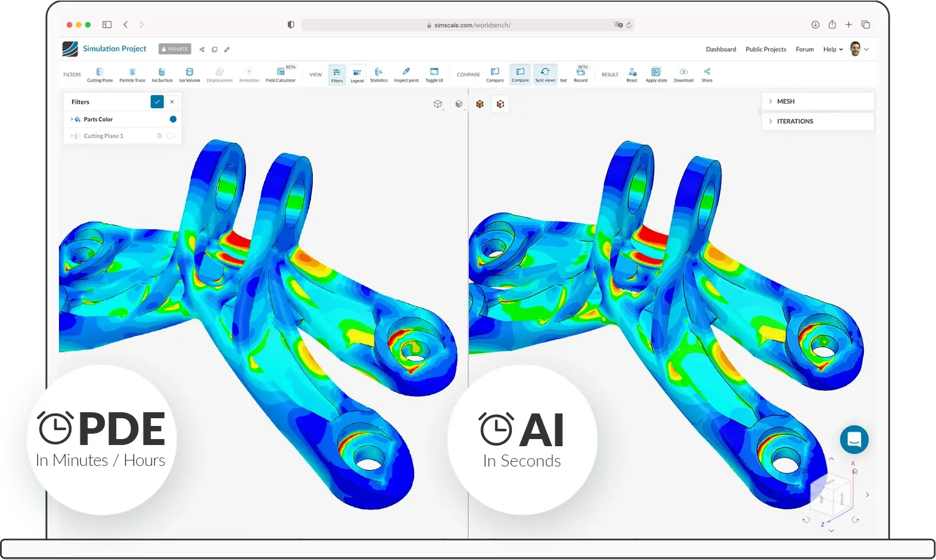936x560 pixels.
Task: Click the PRIVATE project badge
Action: [x=175, y=49]
